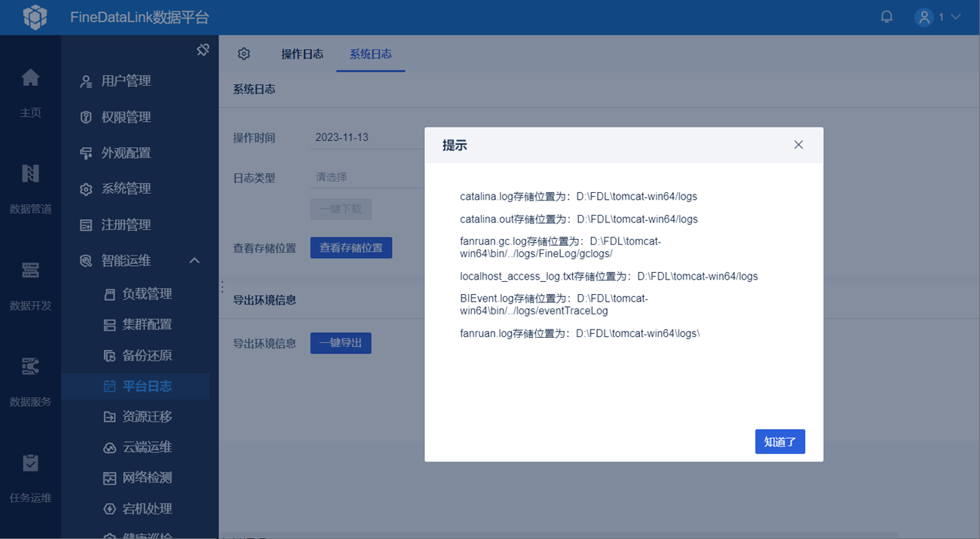Expand the user account dropdown arrow

[x=955, y=17]
